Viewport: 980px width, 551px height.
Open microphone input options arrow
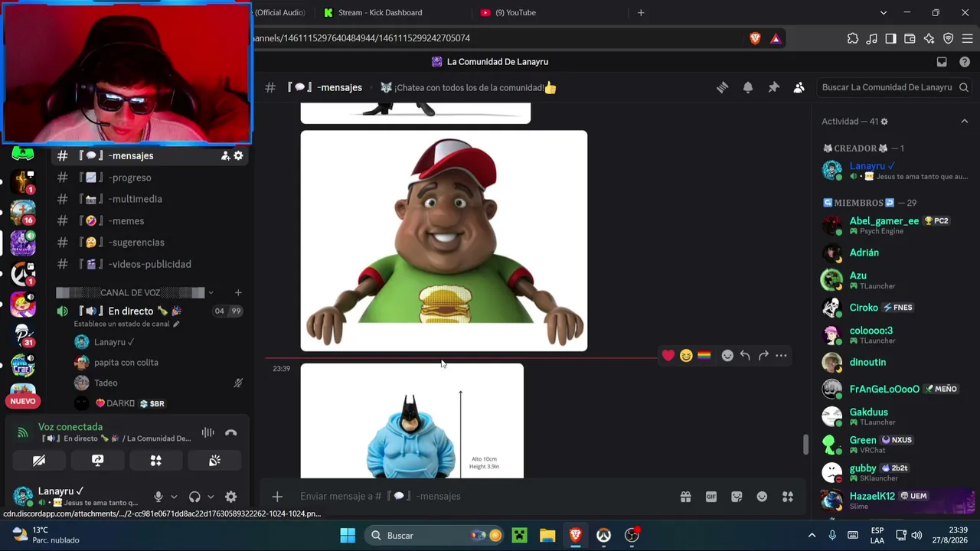coord(174,497)
